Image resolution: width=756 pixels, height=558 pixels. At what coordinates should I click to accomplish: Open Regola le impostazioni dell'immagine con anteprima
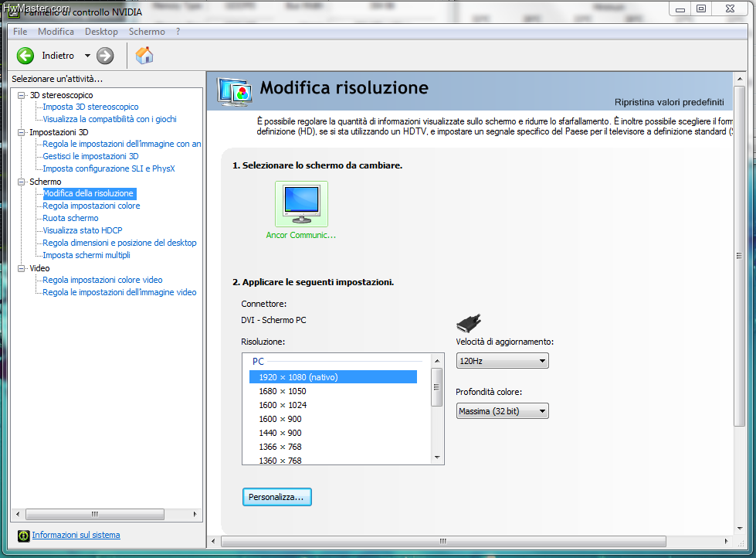pos(121,144)
